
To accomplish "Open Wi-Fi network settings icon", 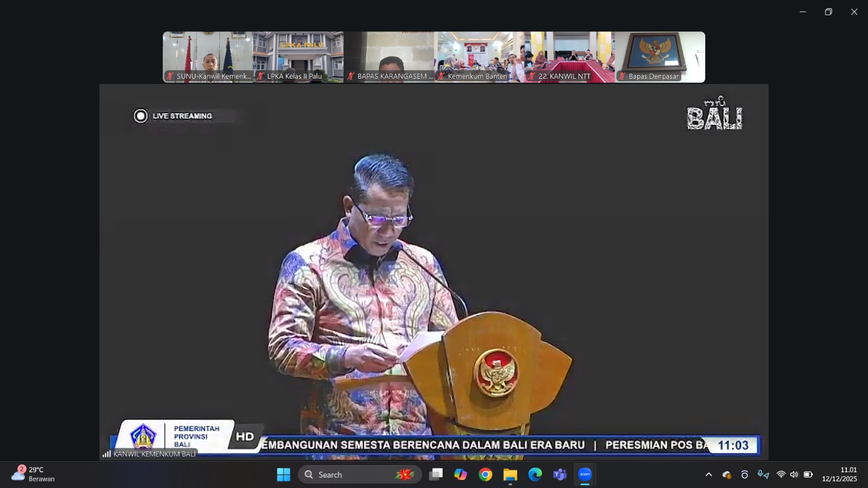I will pyautogui.click(x=781, y=474).
